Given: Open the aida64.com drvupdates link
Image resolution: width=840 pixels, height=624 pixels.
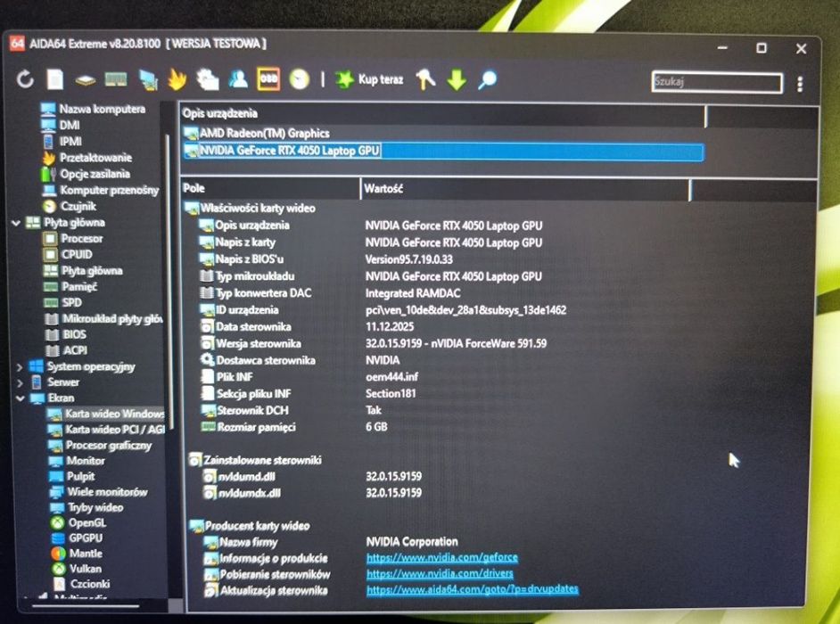Looking at the screenshot, I should point(473,589).
